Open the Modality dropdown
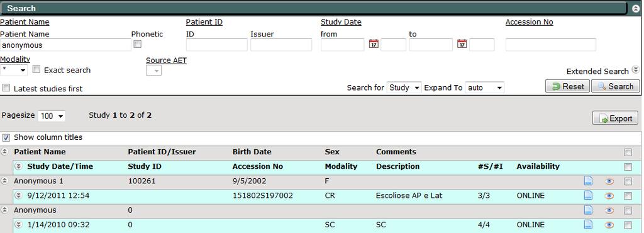 pyautogui.click(x=14, y=71)
